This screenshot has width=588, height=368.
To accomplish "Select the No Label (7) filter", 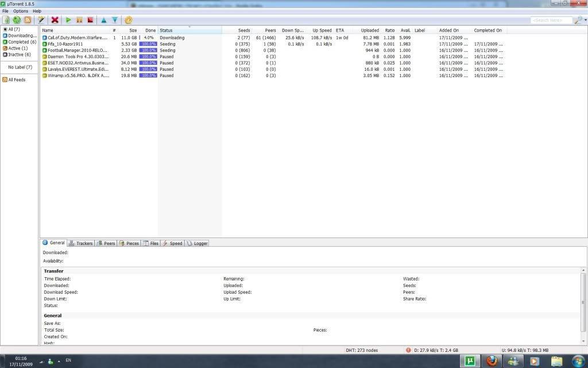I will coord(20,67).
